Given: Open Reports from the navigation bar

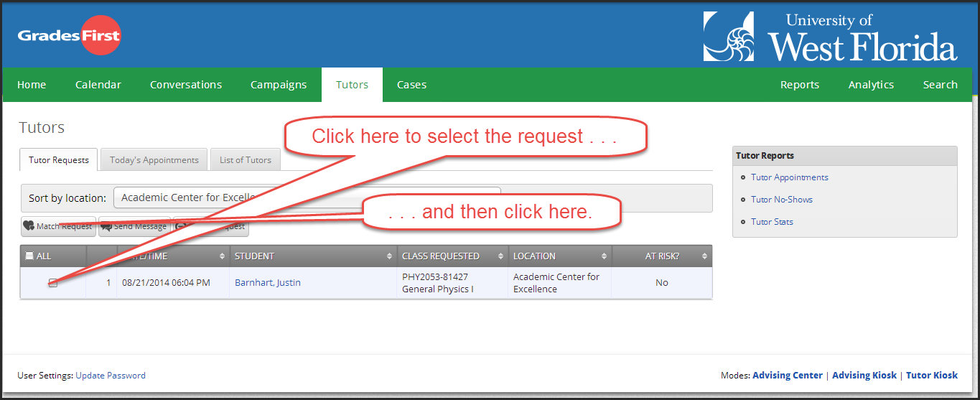Looking at the screenshot, I should pos(800,85).
